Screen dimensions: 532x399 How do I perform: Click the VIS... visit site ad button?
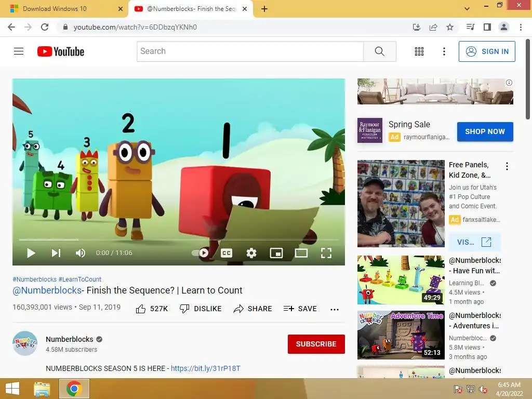[474, 242]
